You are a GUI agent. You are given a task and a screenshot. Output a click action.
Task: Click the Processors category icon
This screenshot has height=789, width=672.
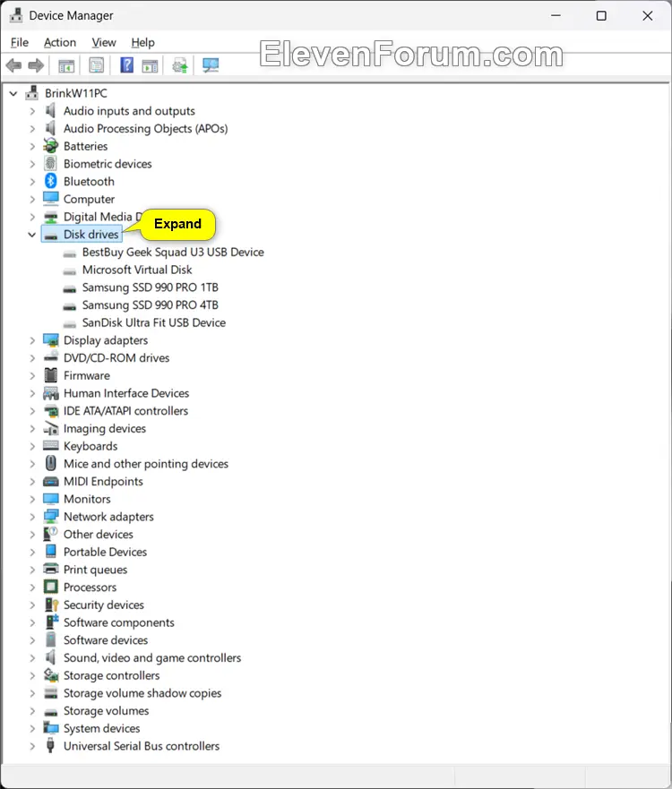[51, 587]
